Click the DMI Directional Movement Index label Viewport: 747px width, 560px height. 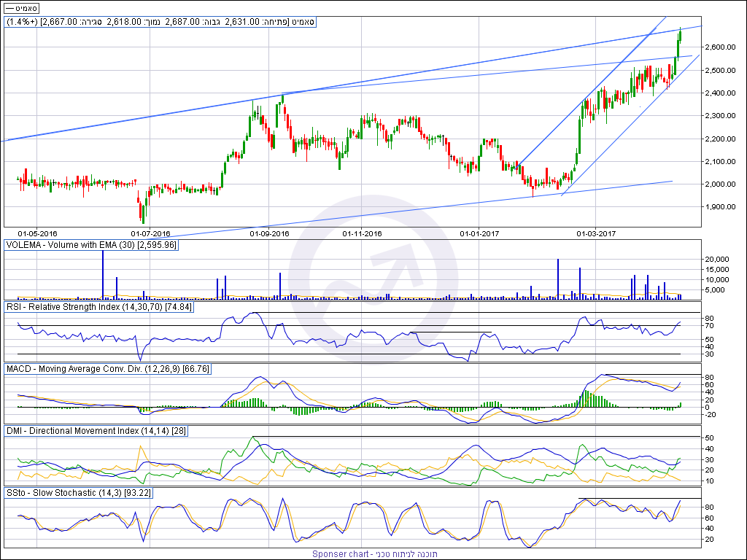(97, 431)
